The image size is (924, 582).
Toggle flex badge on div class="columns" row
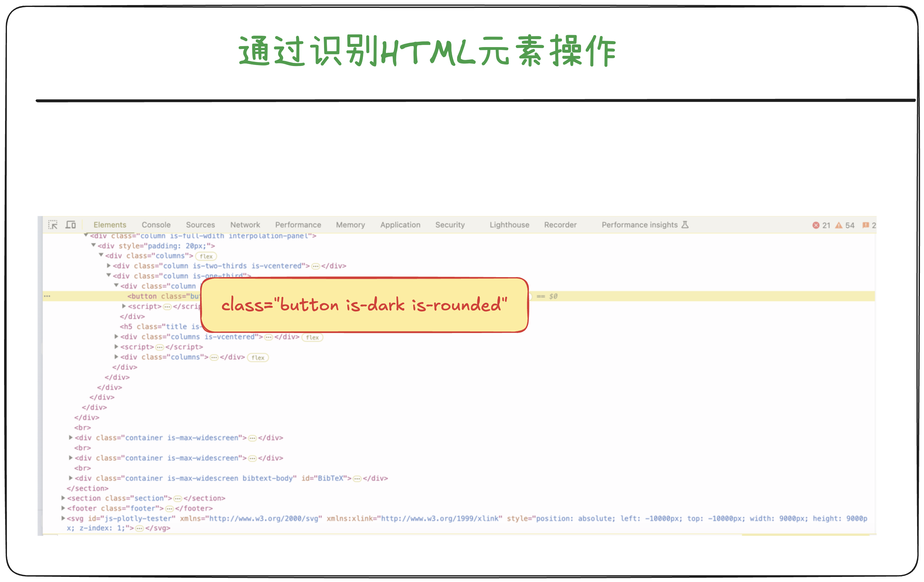coord(206,256)
